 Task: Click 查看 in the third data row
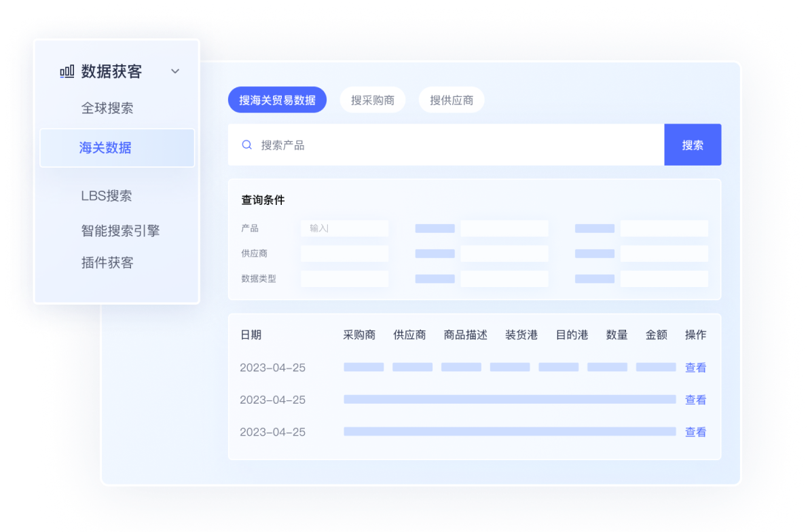(x=695, y=432)
